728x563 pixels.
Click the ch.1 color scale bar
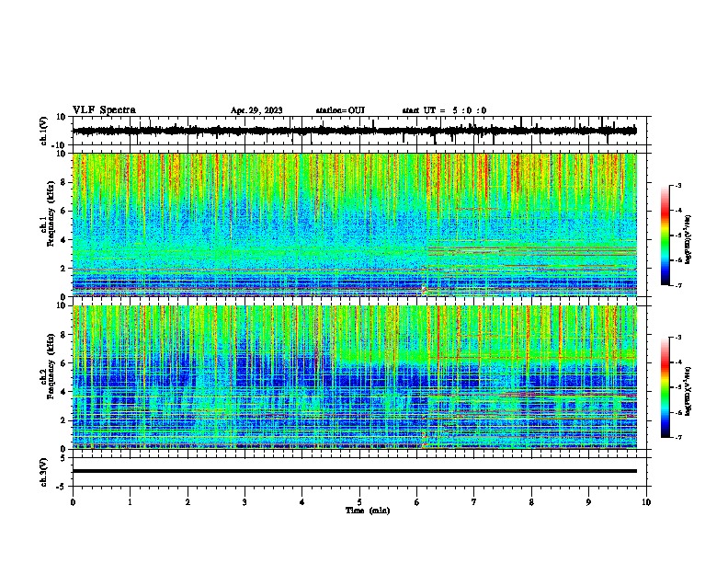tap(665, 236)
